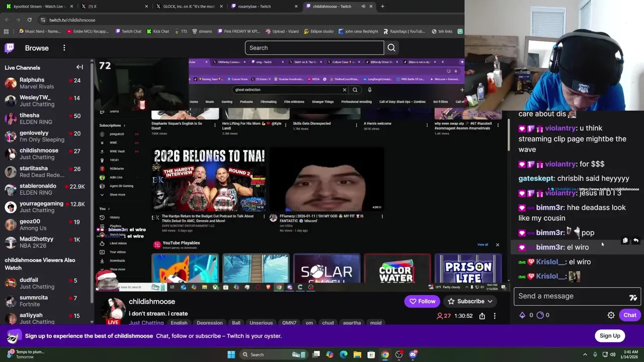Open Windows Start menu
644x362 pixels.
click(x=231, y=354)
